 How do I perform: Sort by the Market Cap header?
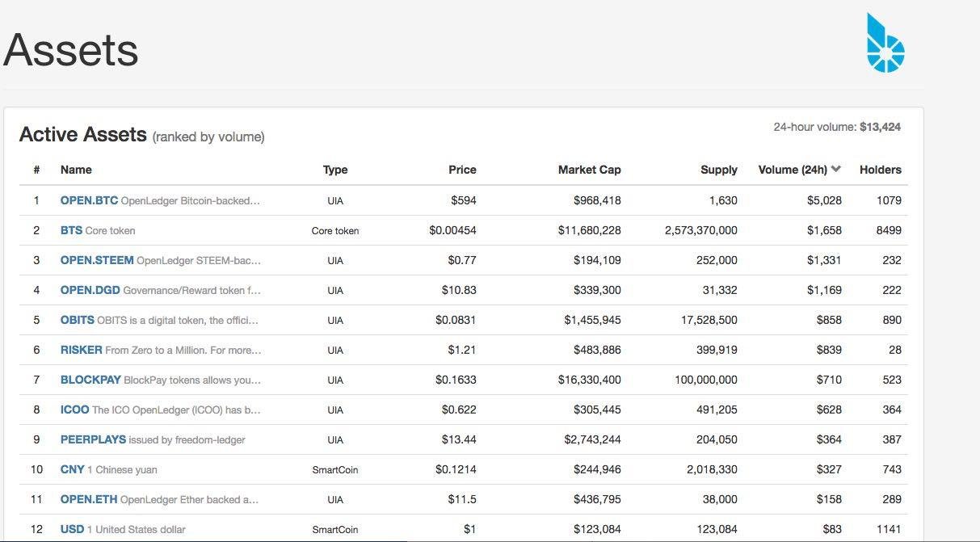[x=589, y=170]
